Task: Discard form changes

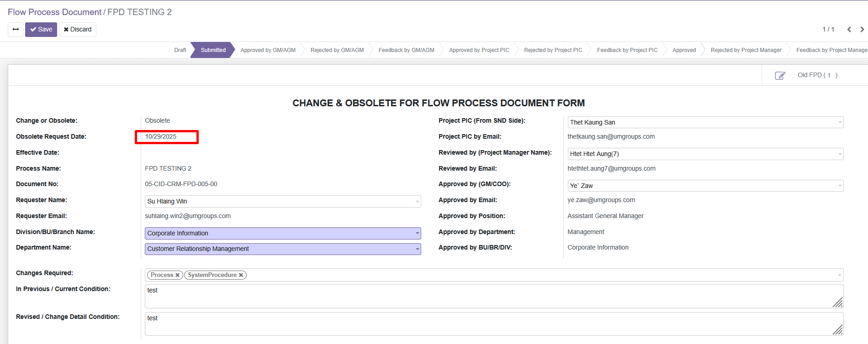Action: (78, 30)
